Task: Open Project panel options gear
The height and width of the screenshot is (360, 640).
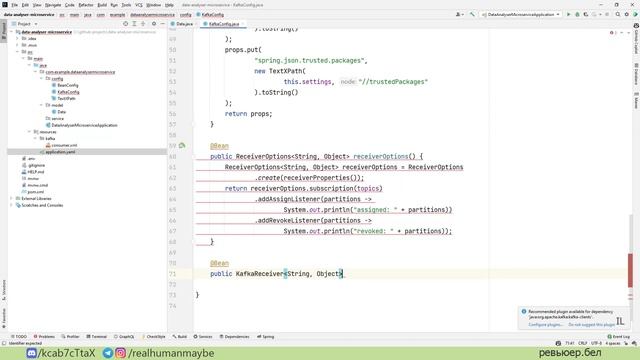Action: [154, 24]
